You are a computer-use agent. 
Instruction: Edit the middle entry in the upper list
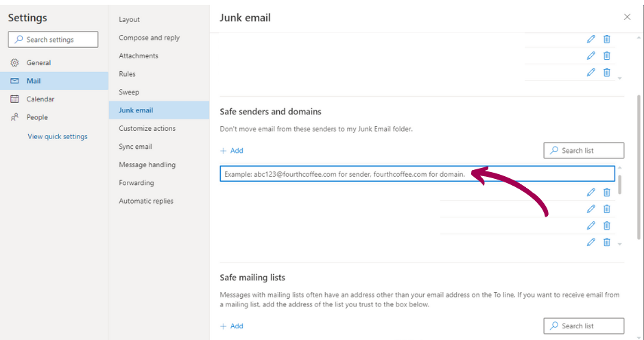[591, 56]
